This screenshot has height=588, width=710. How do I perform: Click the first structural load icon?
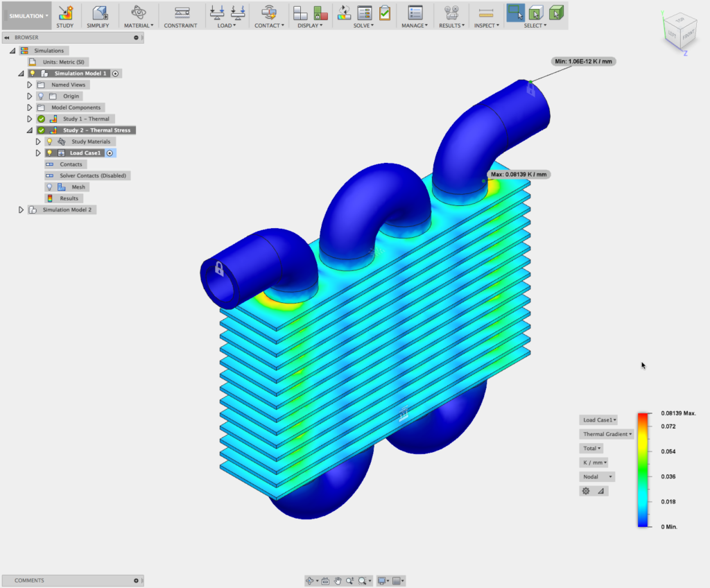coord(217,12)
